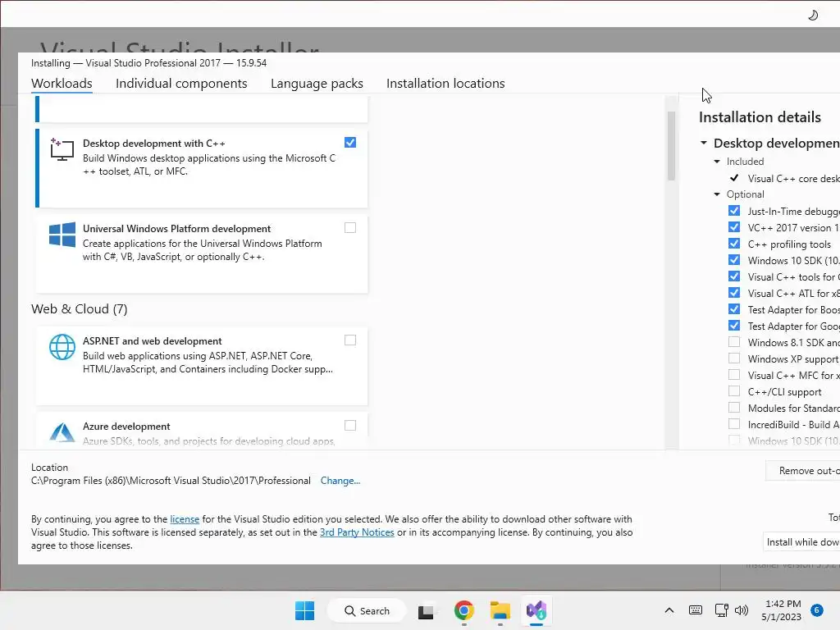Switch to Language packs tab
This screenshot has width=840, height=630.
[317, 84]
